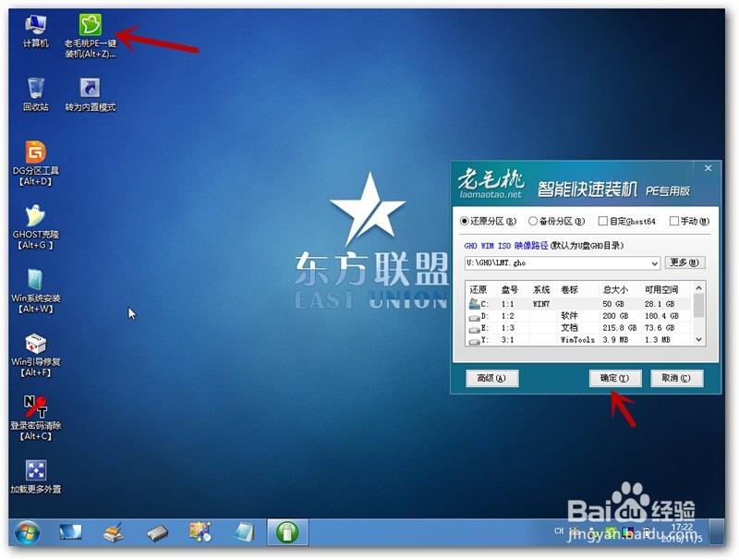Image resolution: width=739 pixels, height=560 pixels.
Task: Click the 系统 column header
Action: (543, 289)
